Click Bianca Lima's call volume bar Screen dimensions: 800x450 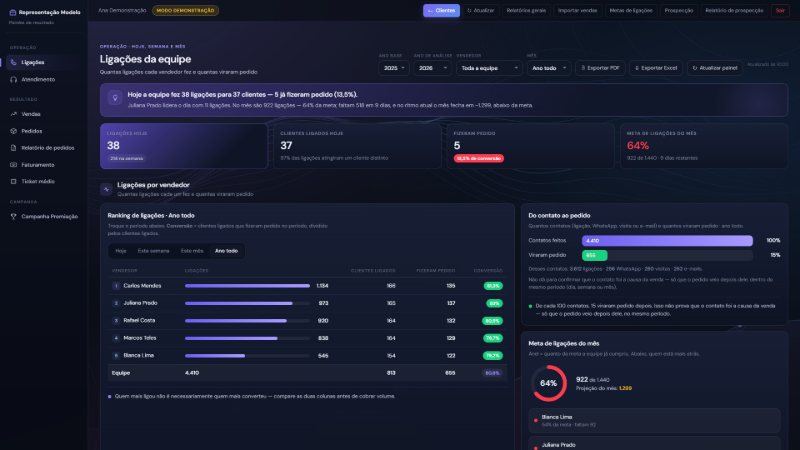click(215, 356)
